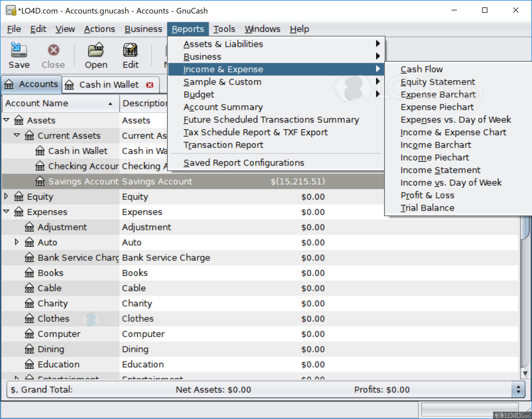Click the Expenses account icon
The height and width of the screenshot is (419, 532).
tap(19, 212)
